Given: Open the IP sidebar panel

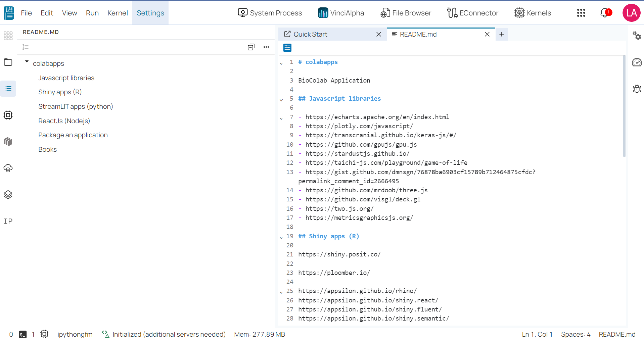Looking at the screenshot, I should (8, 221).
